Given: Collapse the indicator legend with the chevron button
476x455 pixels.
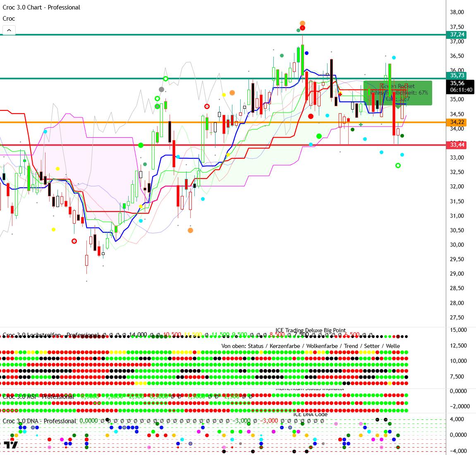Looking at the screenshot, I should [x=9, y=30].
